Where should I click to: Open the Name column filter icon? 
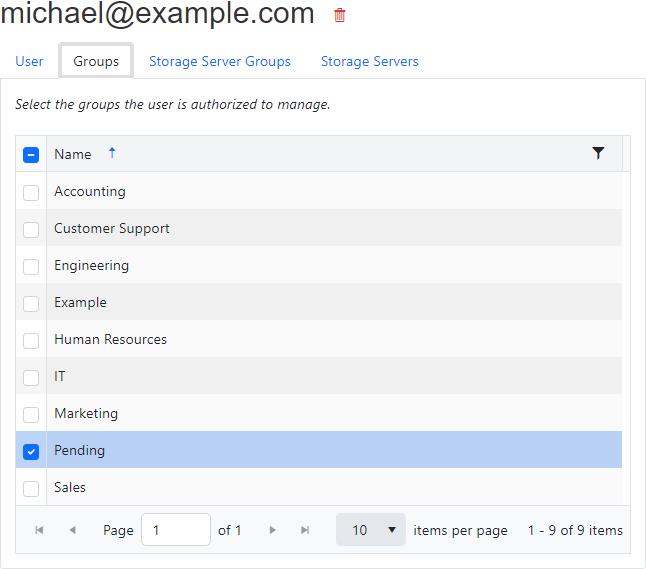pyautogui.click(x=598, y=153)
